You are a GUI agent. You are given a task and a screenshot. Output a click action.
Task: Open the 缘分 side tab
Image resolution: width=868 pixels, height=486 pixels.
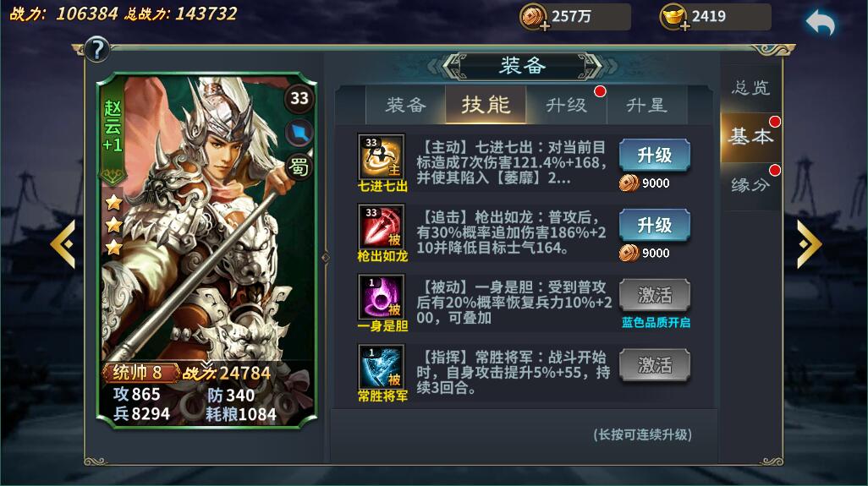coord(750,184)
